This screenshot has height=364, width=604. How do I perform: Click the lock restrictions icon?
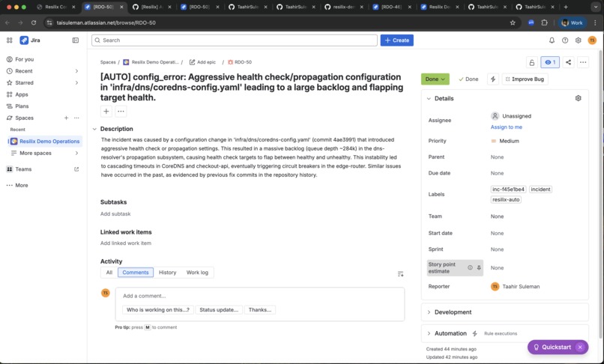point(531,62)
